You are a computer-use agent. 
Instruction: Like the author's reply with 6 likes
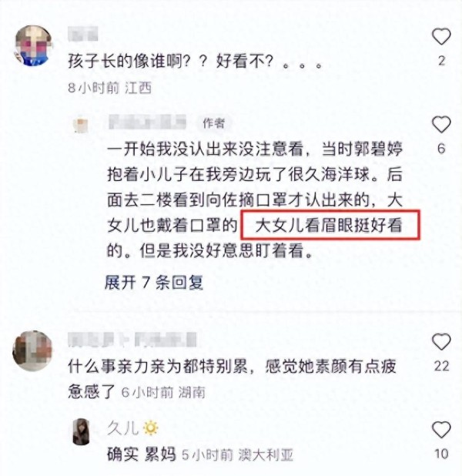click(441, 125)
